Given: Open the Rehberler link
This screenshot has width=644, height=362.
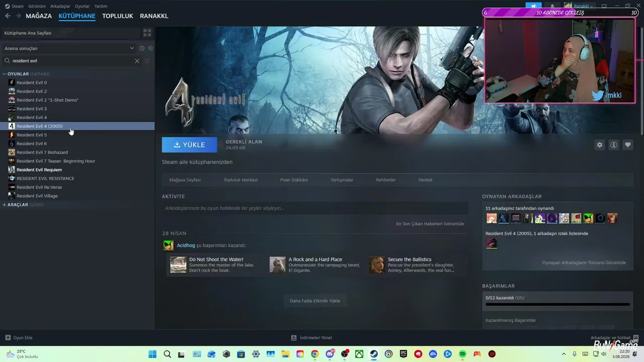Looking at the screenshot, I should (x=385, y=180).
